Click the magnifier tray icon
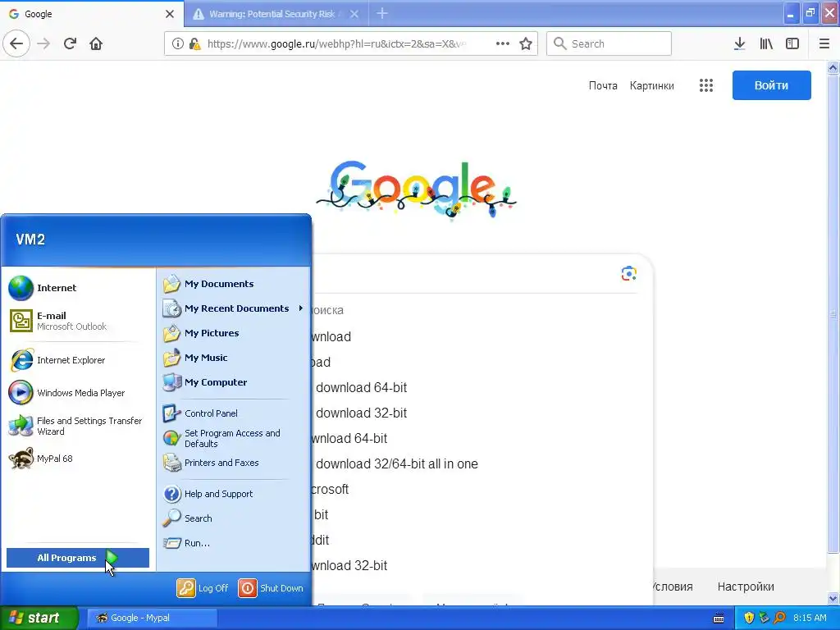This screenshot has width=840, height=630. (x=779, y=618)
